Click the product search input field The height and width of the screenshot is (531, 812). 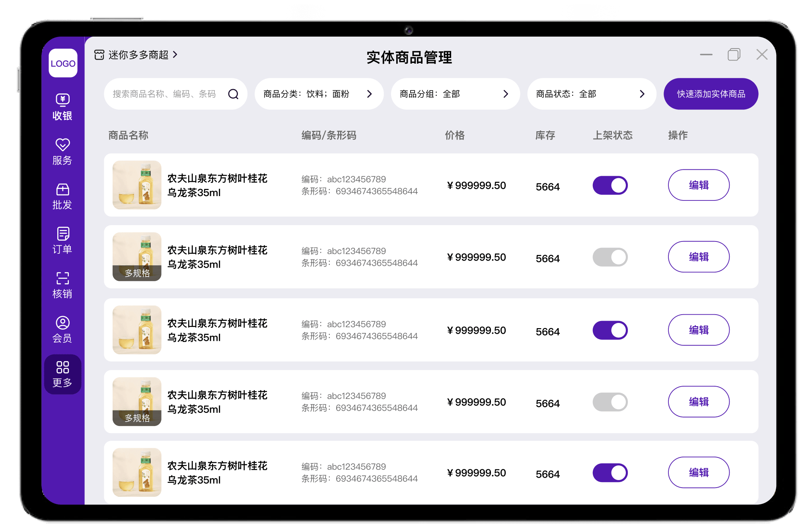164,94
